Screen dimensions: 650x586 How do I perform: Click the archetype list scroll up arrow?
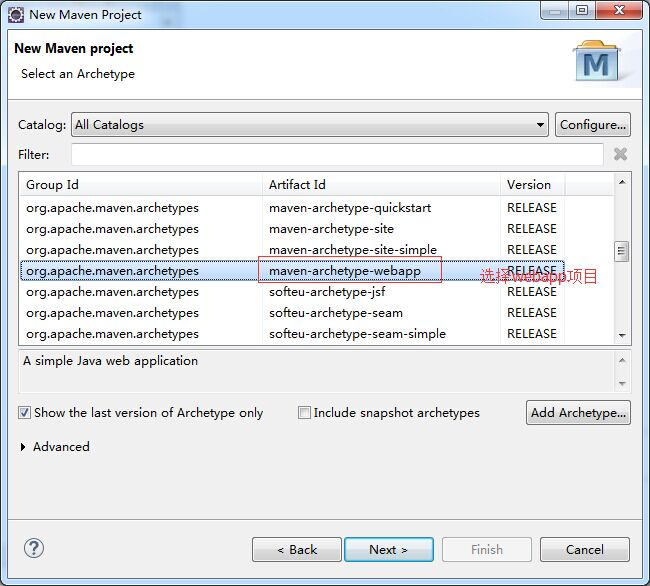click(x=622, y=182)
